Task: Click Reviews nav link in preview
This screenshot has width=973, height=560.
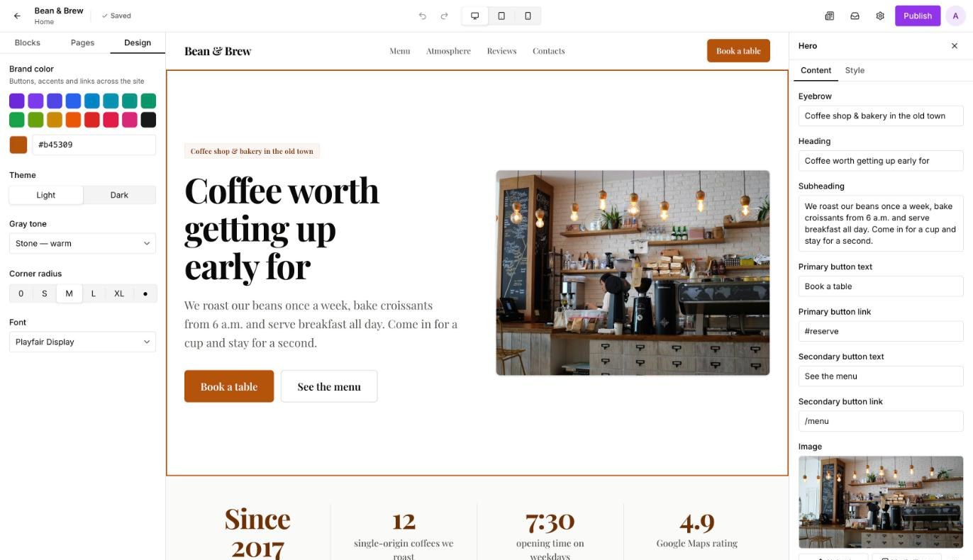Action: tap(501, 51)
